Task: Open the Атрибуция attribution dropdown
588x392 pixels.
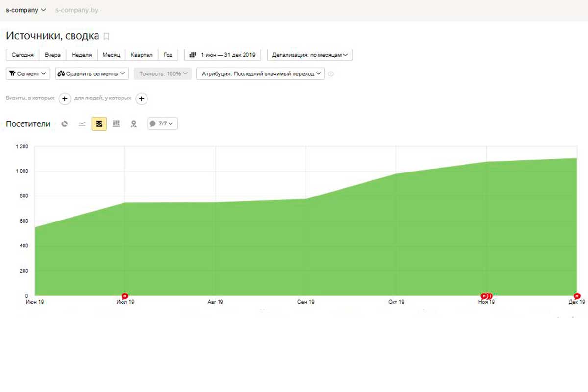Action: 260,73
